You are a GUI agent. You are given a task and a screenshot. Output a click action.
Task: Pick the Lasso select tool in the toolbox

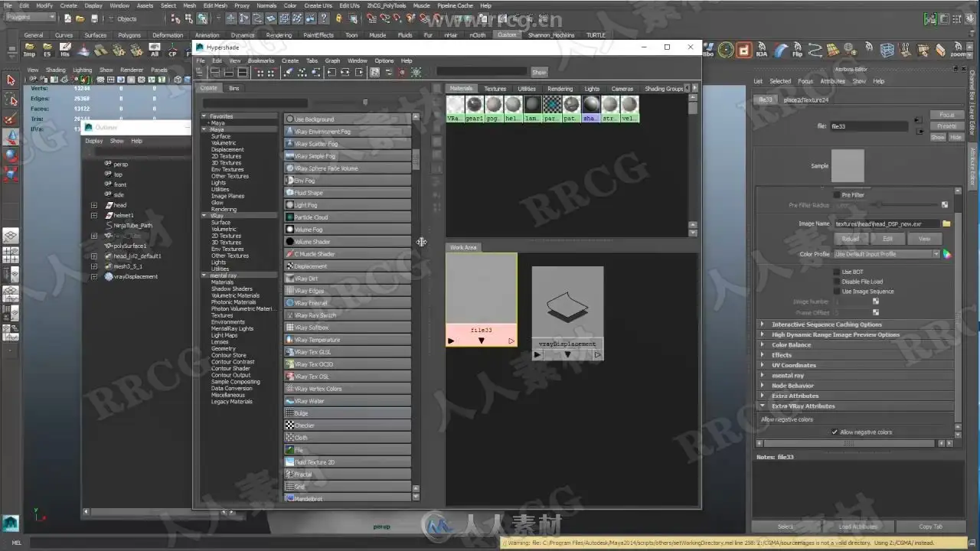point(11,99)
